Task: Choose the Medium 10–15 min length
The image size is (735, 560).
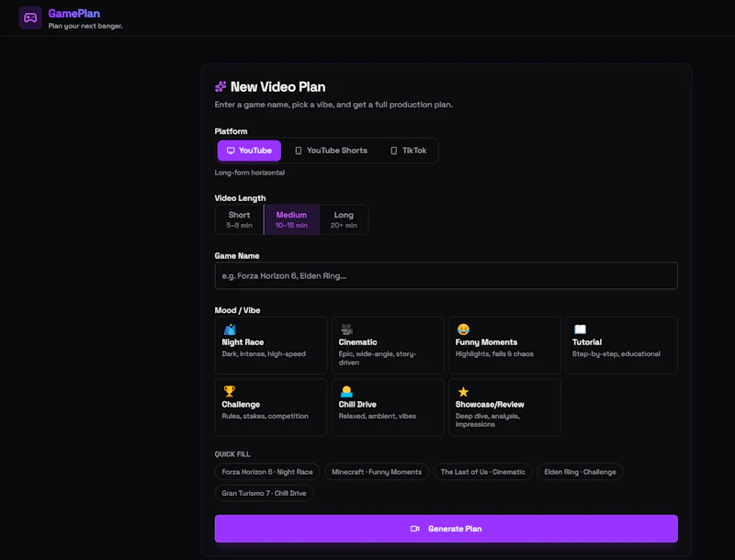Action: click(x=291, y=219)
